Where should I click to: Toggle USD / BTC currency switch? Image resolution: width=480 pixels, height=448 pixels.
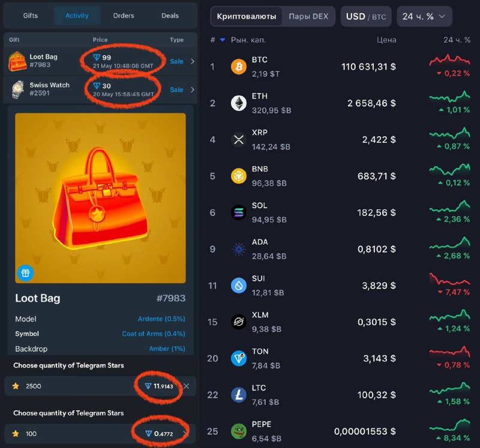point(366,17)
